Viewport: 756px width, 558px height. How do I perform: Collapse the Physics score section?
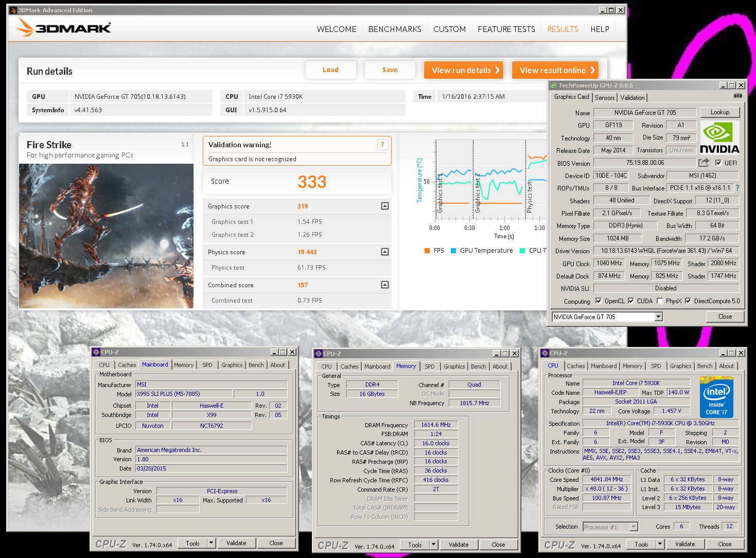coord(384,252)
